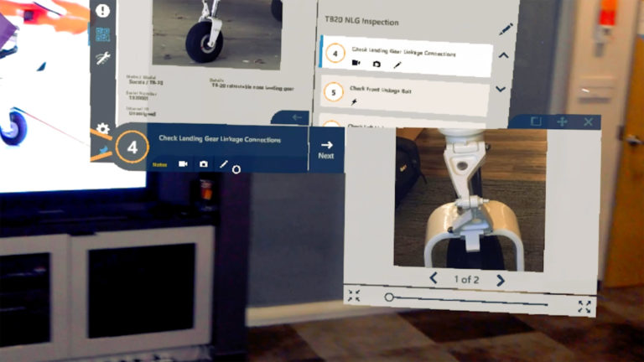Click the large step 4 circle badge

pyautogui.click(x=132, y=147)
